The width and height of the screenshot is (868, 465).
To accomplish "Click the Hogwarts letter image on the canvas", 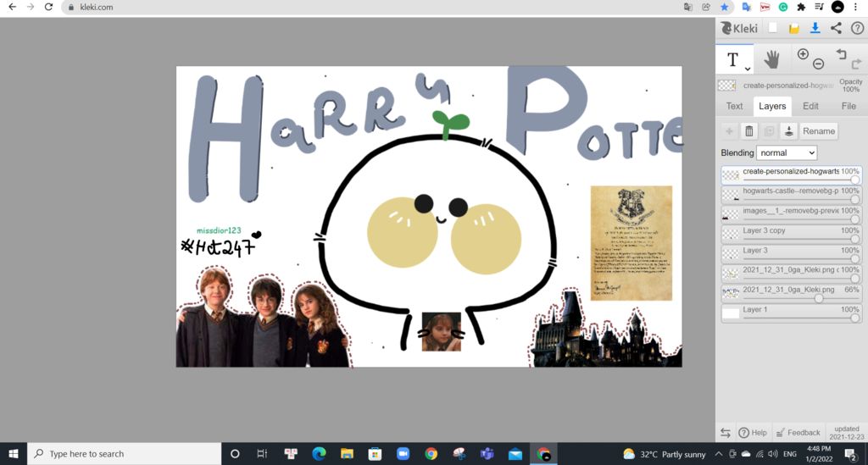I will tap(631, 243).
